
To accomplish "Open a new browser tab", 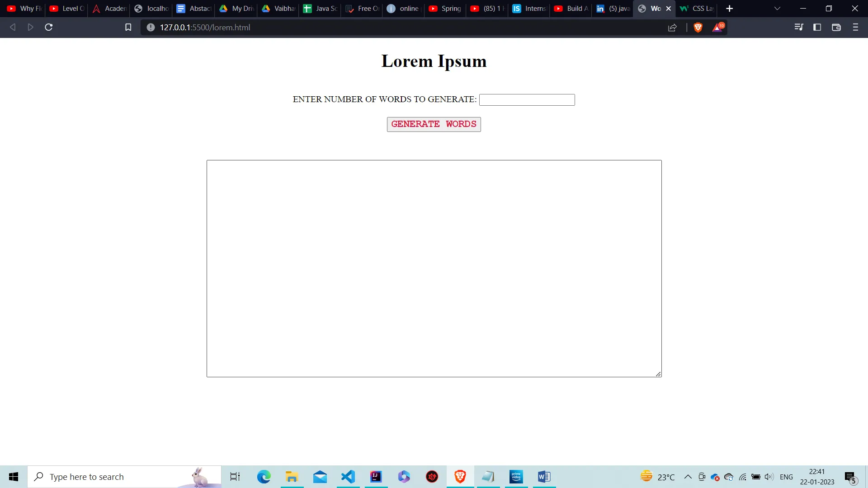I will point(729,8).
